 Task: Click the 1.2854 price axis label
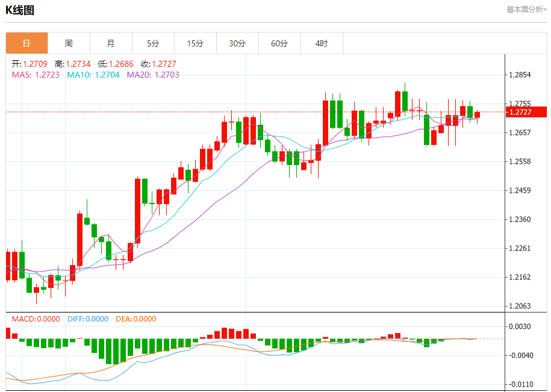[520, 75]
